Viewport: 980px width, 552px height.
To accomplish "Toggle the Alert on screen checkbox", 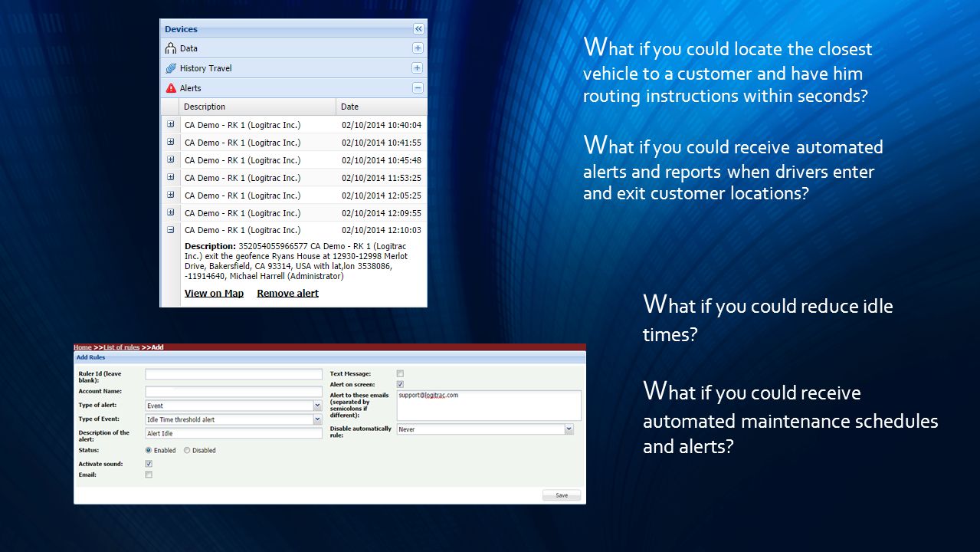I will click(400, 384).
